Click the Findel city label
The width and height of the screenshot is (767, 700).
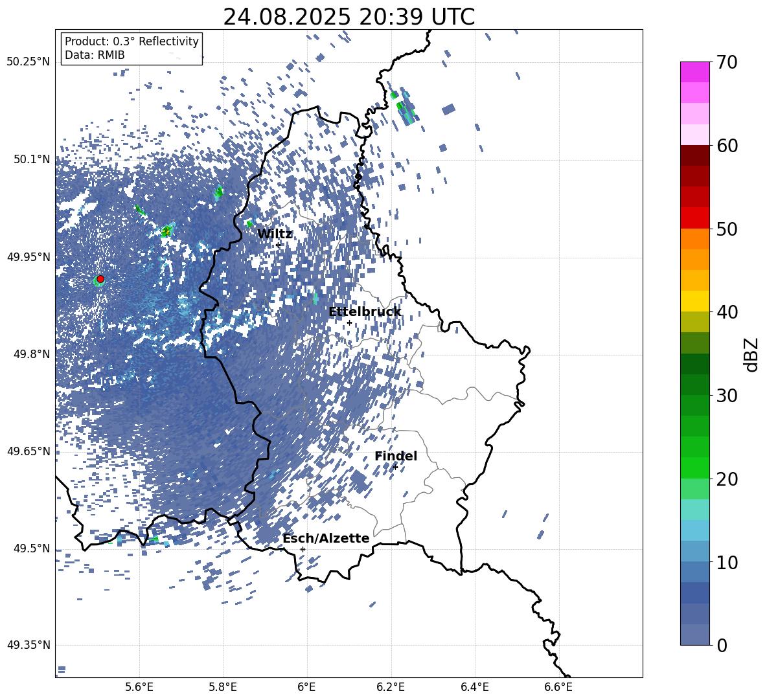(396, 457)
